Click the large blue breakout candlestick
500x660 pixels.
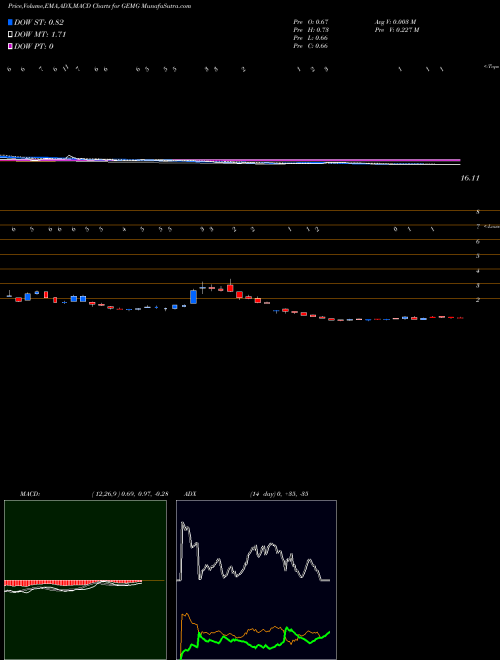[x=194, y=296]
